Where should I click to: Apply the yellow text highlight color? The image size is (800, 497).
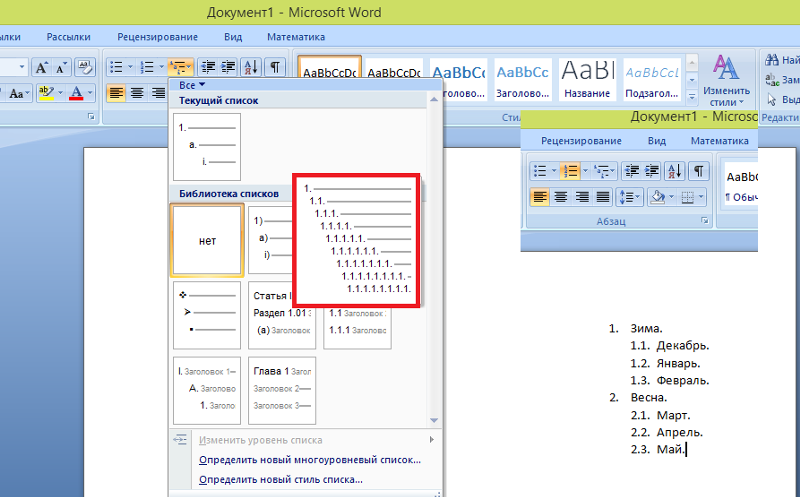[x=46, y=93]
